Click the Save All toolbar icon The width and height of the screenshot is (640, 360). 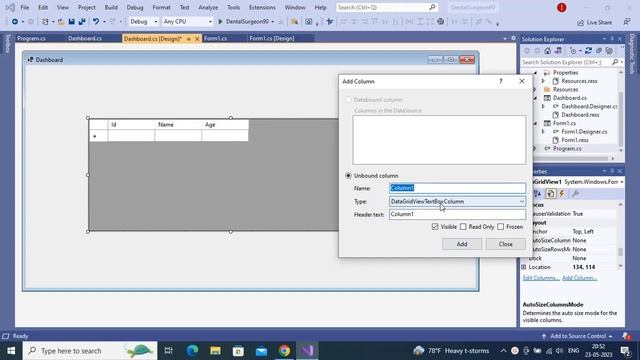tap(82, 22)
